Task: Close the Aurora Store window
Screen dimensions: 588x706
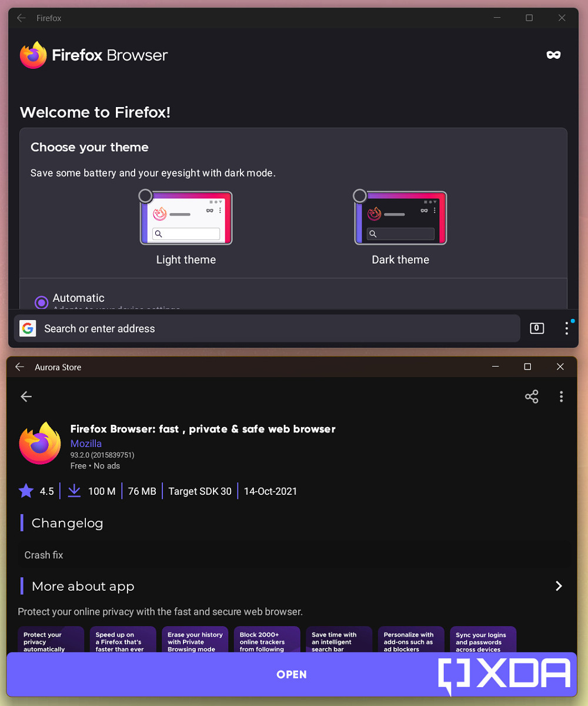Action: 560,367
